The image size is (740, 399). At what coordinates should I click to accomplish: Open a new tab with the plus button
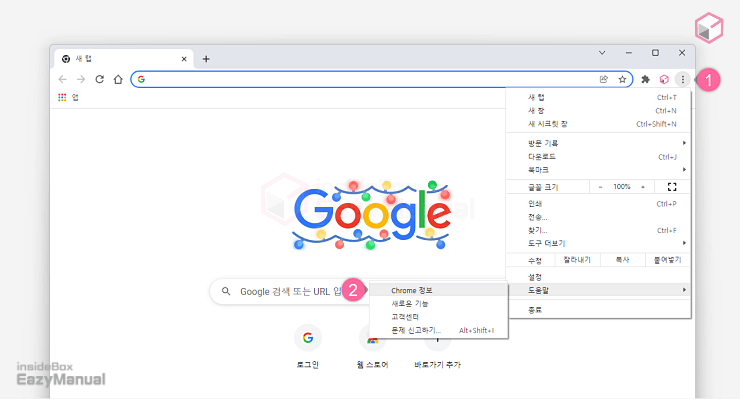[x=206, y=59]
